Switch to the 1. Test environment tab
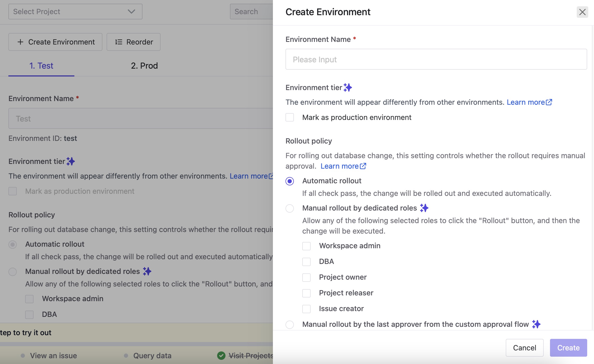Screen dimensions: 594x364 pos(41,66)
